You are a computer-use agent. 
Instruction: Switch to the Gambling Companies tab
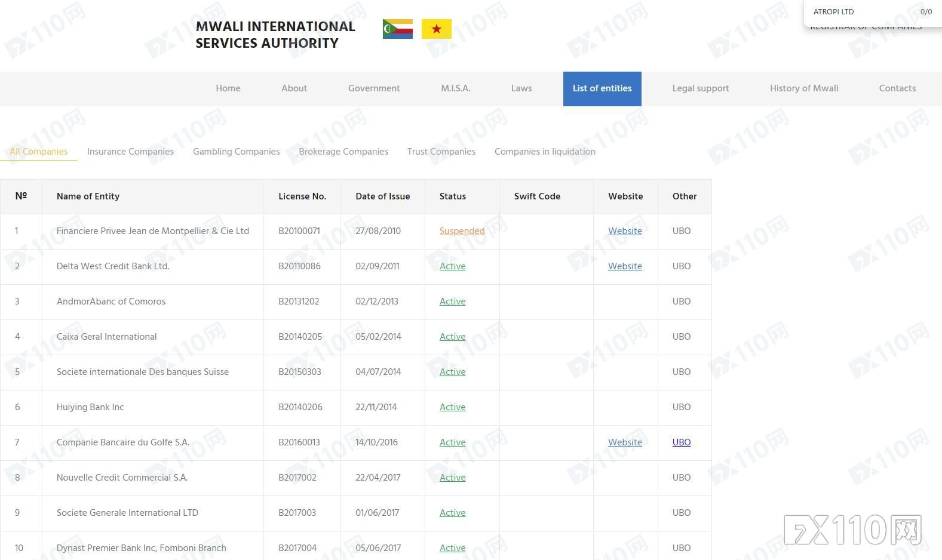tap(236, 152)
